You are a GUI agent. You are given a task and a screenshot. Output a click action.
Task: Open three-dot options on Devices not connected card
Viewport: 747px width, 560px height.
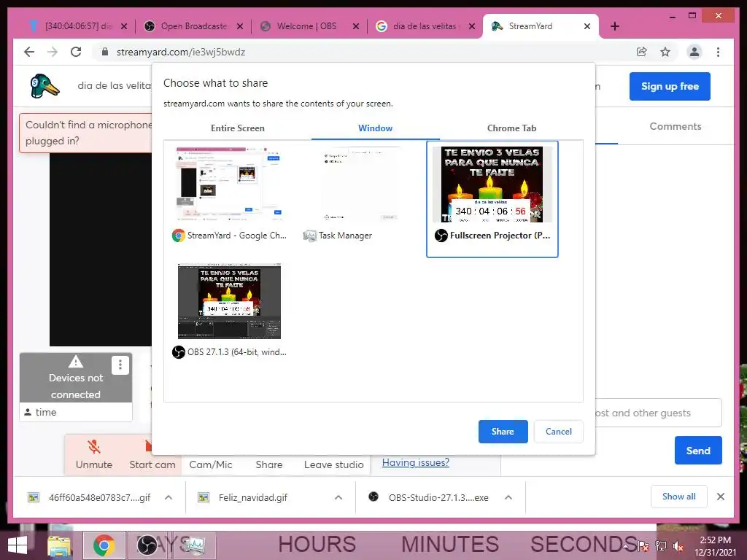pos(120,365)
